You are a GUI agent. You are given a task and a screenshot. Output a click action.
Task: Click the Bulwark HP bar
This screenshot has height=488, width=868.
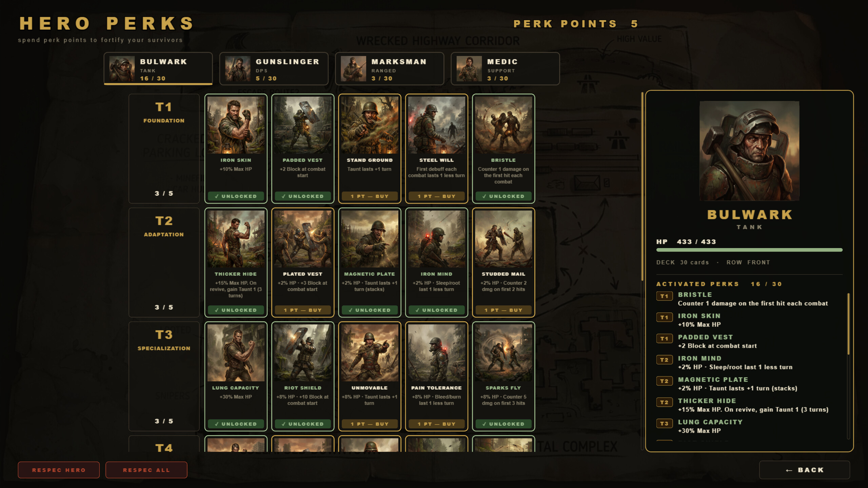tap(749, 250)
